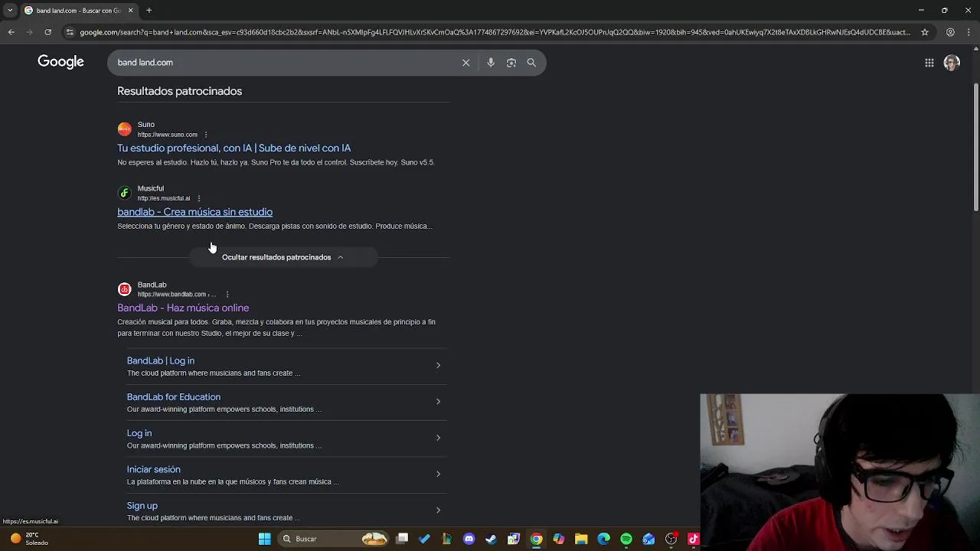Image resolution: width=980 pixels, height=551 pixels.
Task: Open the 'Sign up' sitelink
Action: (142, 506)
